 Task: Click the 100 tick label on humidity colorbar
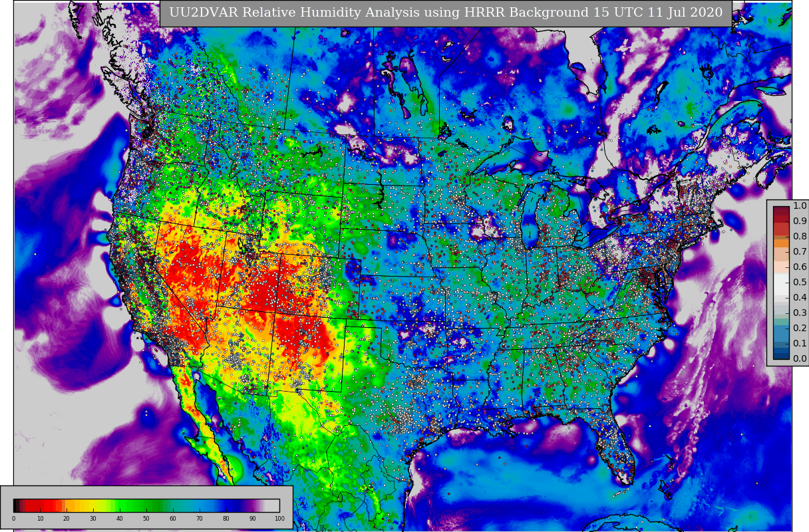(279, 518)
